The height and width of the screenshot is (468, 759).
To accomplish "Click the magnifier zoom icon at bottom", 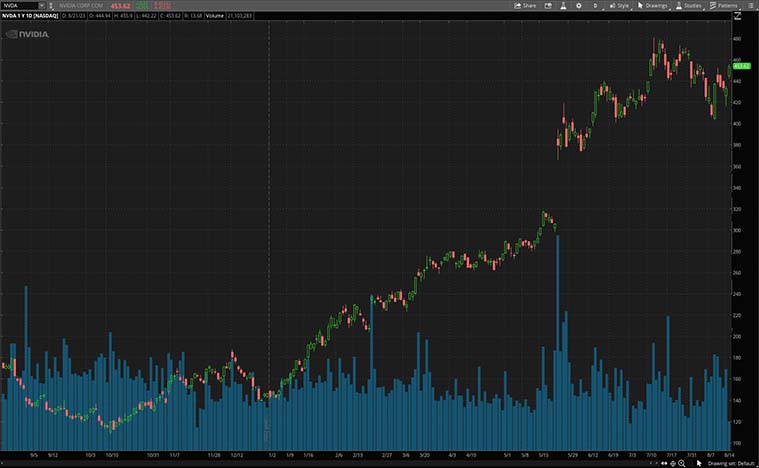I will pos(682,464).
